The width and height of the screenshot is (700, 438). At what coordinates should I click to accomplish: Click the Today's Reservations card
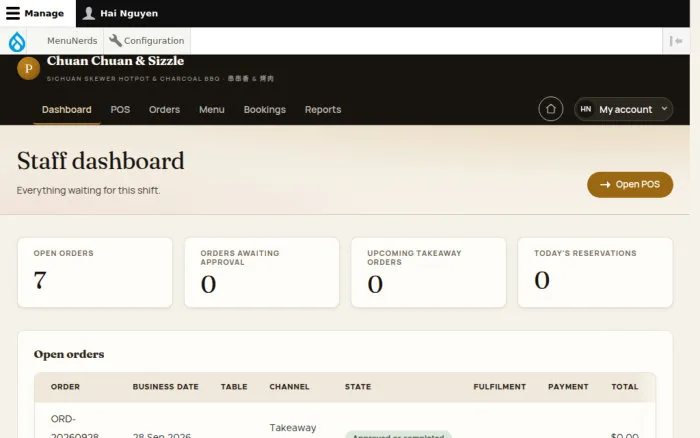(x=595, y=272)
